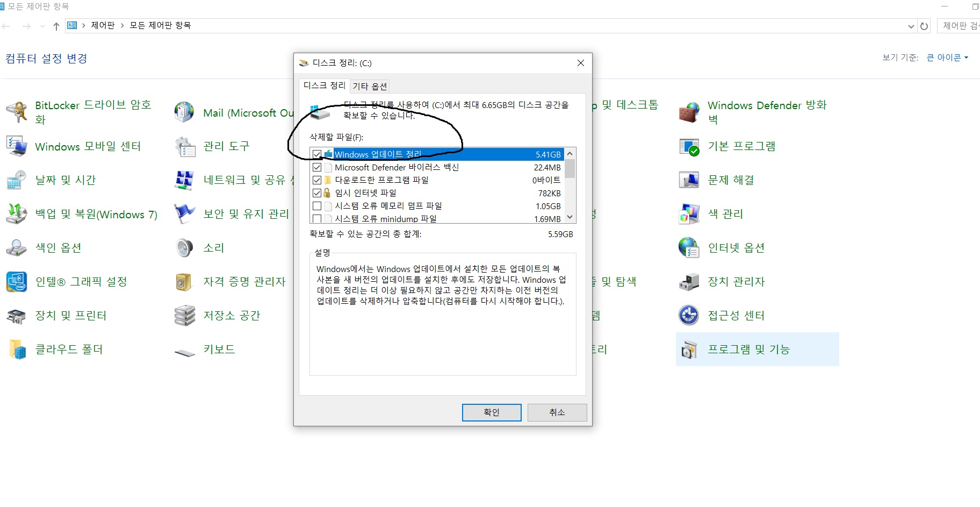This screenshot has height=507, width=980.
Task: Go up one folder level arrow
Action: 56,26
